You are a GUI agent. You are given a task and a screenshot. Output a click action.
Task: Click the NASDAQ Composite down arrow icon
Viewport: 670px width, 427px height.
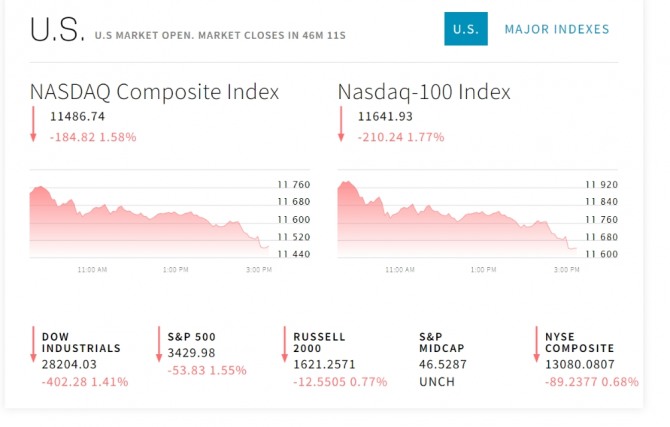point(33,124)
